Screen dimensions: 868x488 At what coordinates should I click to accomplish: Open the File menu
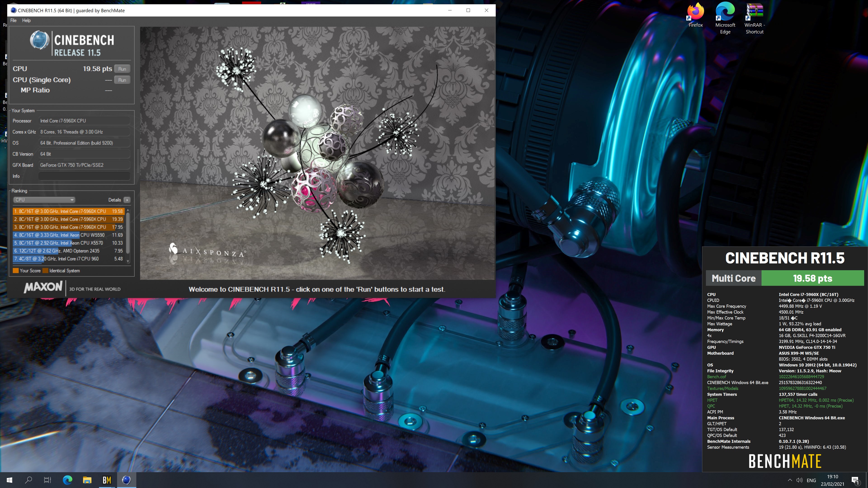[14, 20]
